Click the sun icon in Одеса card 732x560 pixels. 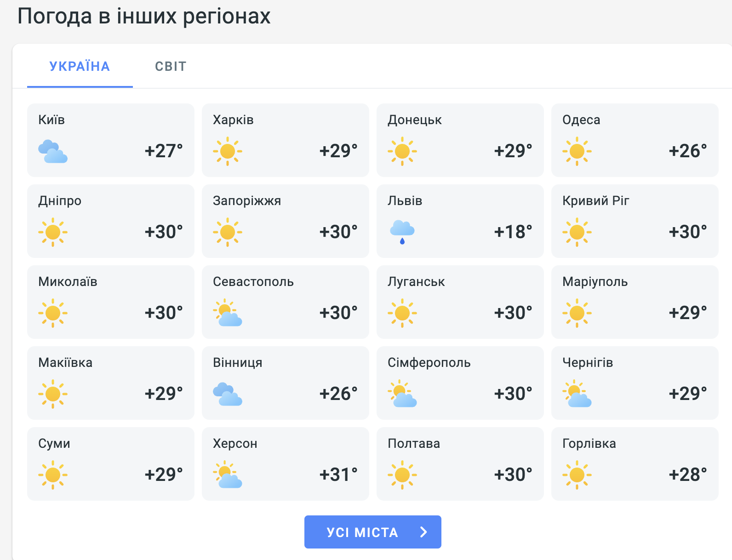pos(577,151)
